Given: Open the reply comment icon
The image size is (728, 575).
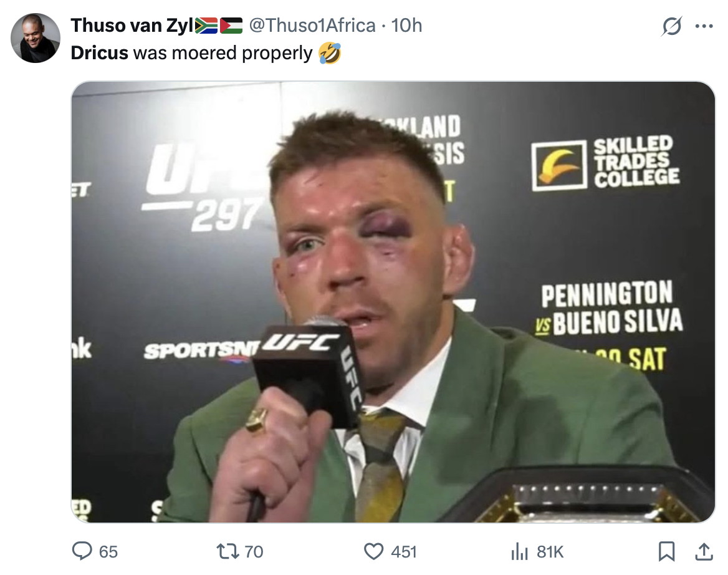Looking at the screenshot, I should tap(82, 551).
